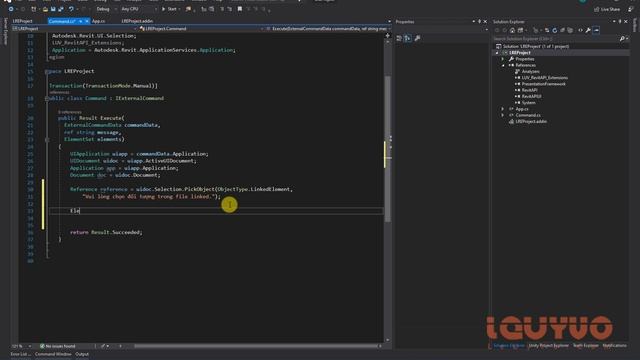The height and width of the screenshot is (360, 640).
Task: Open the Command Window tab
Action: [53, 354]
